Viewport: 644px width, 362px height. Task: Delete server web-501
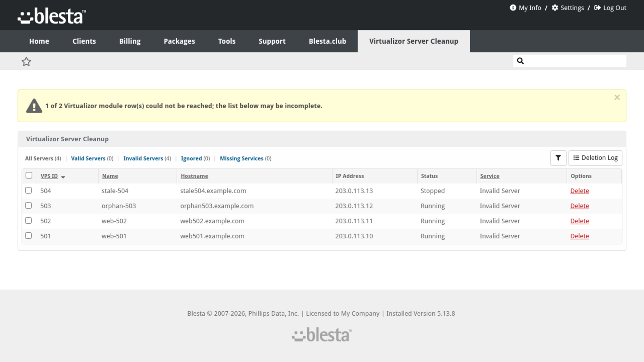coord(579,236)
